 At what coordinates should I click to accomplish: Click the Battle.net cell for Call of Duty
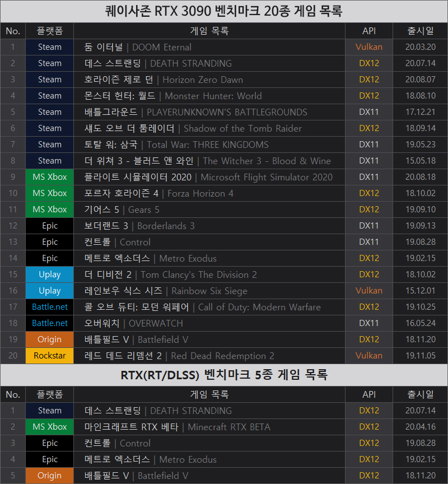click(x=50, y=307)
